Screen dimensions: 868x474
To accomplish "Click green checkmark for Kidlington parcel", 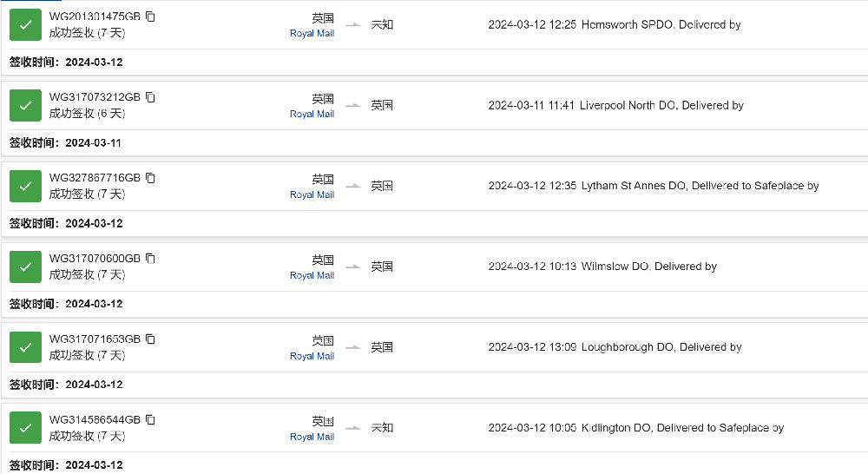I will 25,428.
